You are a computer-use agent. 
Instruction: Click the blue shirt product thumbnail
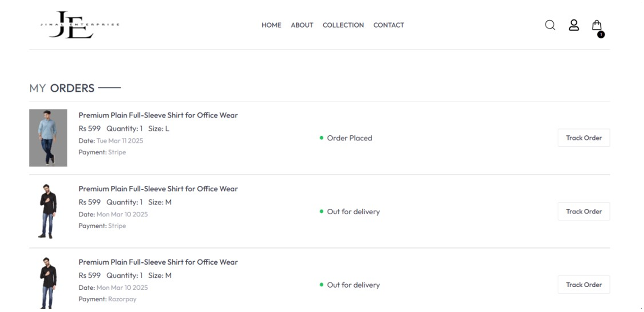(x=48, y=137)
